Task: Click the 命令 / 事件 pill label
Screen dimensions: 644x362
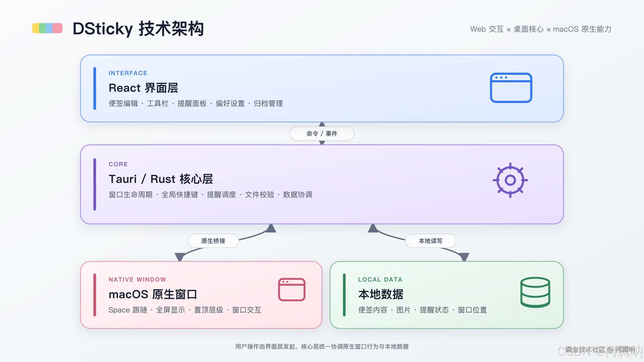Action: 322,134
